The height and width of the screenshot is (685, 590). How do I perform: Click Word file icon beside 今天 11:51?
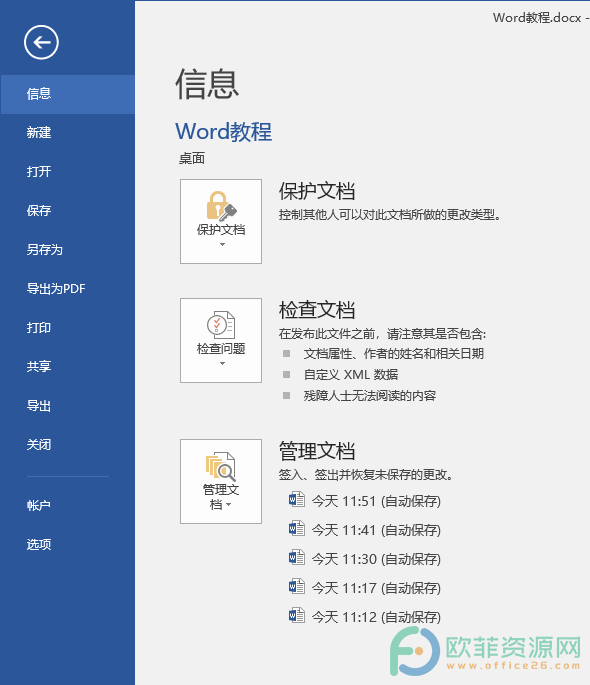(297, 499)
